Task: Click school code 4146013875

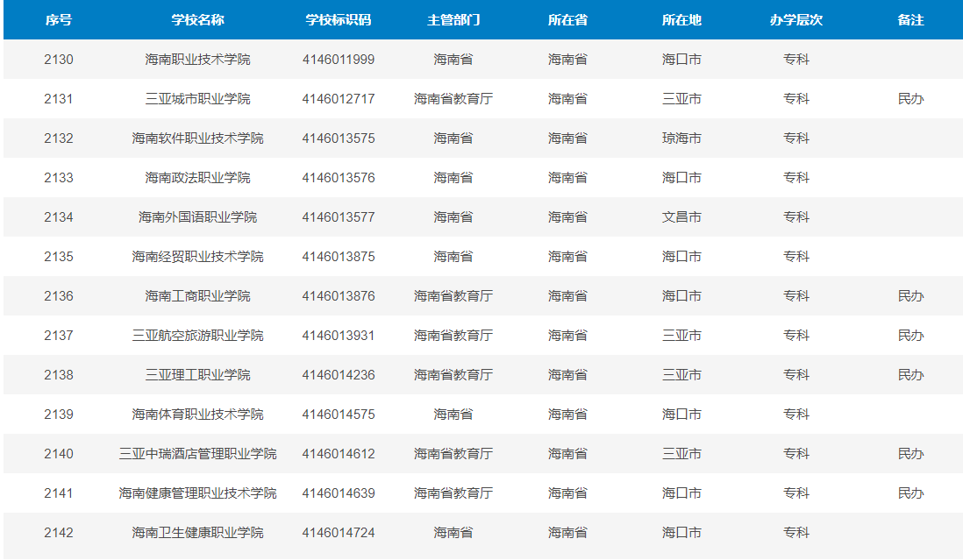Action: point(339,257)
